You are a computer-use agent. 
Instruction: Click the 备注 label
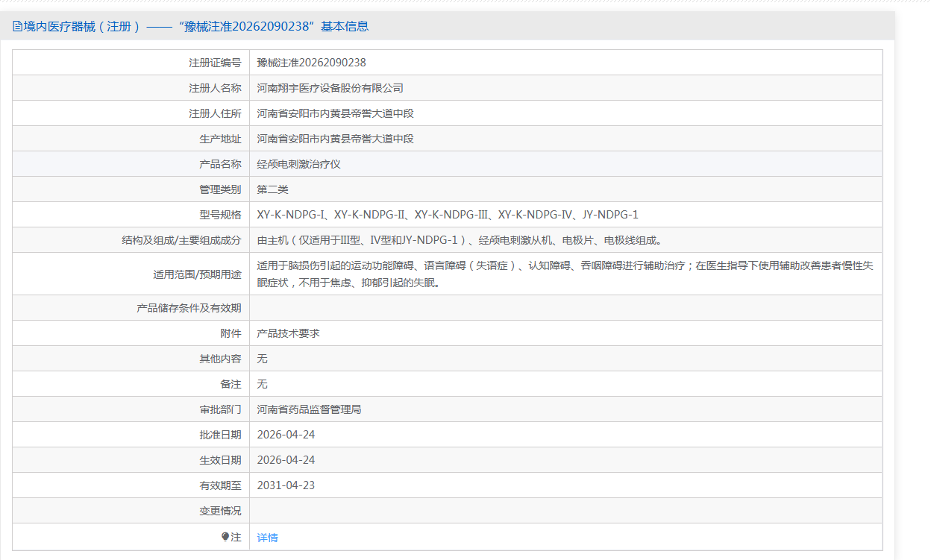pyautogui.click(x=231, y=384)
